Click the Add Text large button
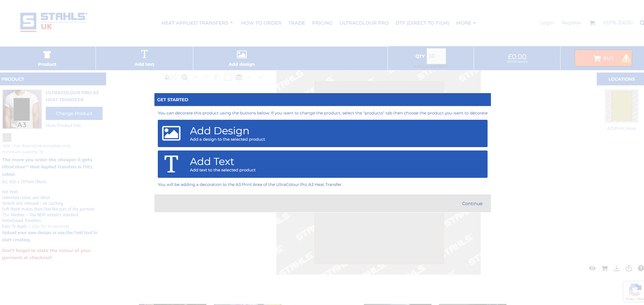644x305 pixels. tap(322, 164)
